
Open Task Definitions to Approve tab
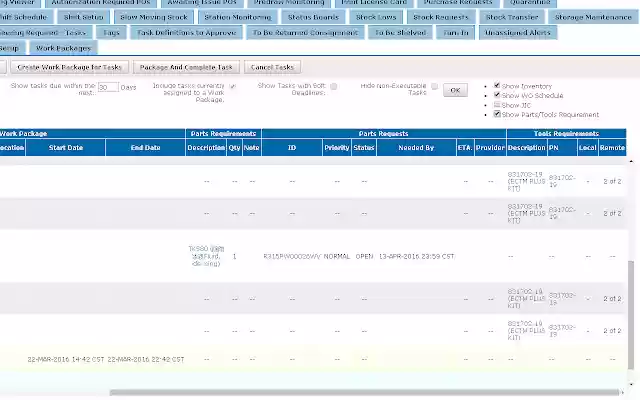click(x=187, y=33)
